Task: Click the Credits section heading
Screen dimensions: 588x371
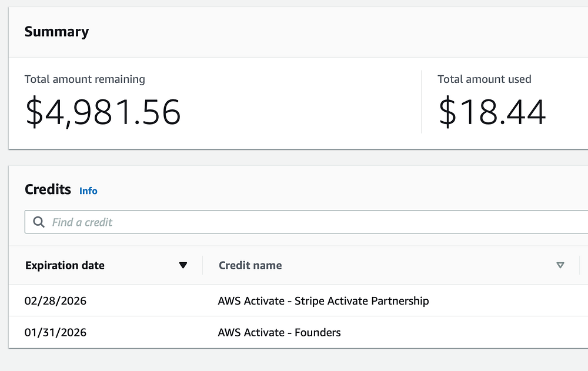Action: coord(48,189)
